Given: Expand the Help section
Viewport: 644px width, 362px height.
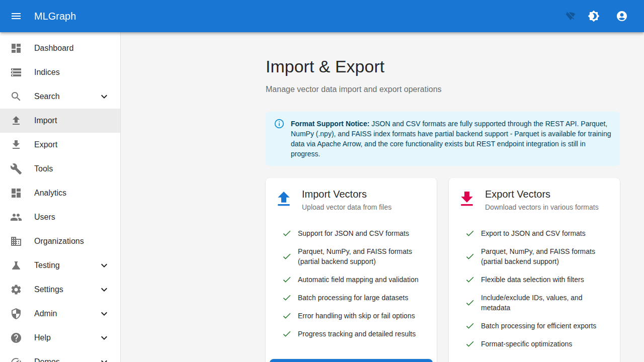Looking at the screenshot, I should coord(104,337).
